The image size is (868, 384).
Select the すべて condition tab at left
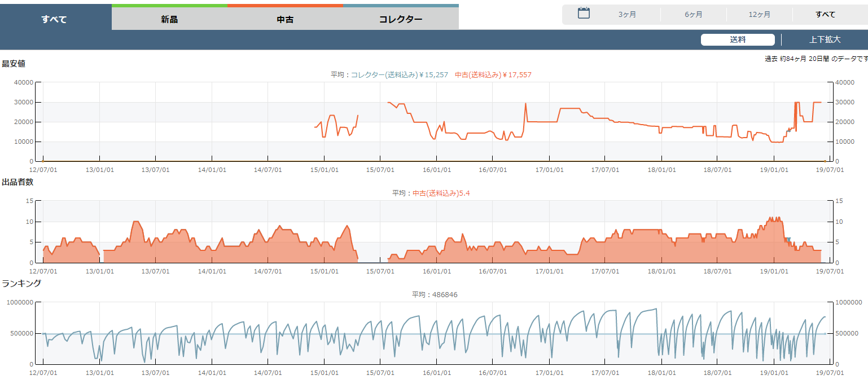tap(54, 19)
